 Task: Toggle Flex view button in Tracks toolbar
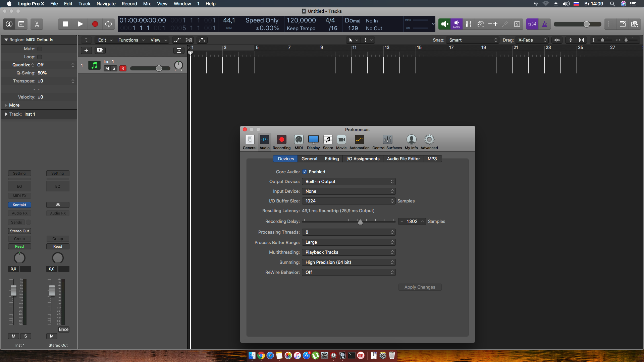click(189, 40)
